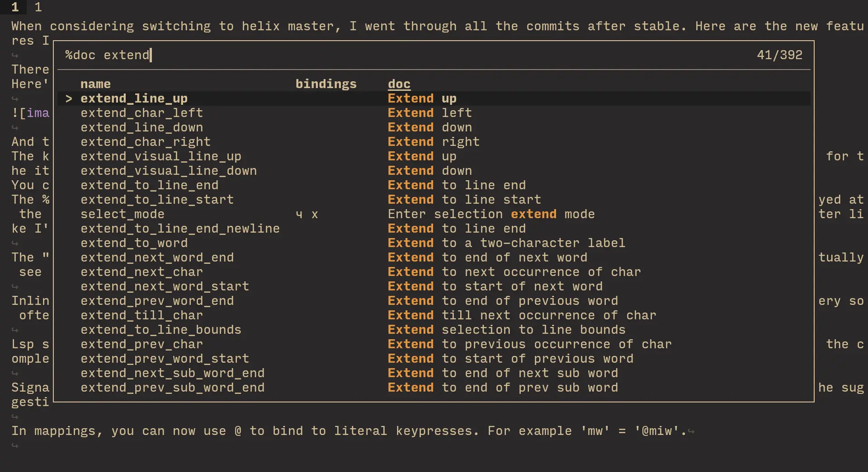The height and width of the screenshot is (472, 868).
Task: Select the extend_next_word_end entry
Action: [x=158, y=257]
